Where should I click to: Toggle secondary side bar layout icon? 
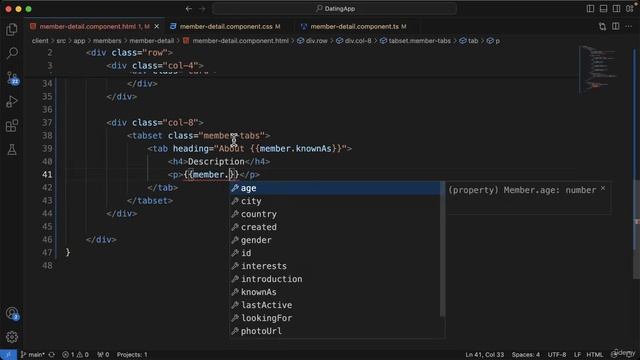click(616, 9)
